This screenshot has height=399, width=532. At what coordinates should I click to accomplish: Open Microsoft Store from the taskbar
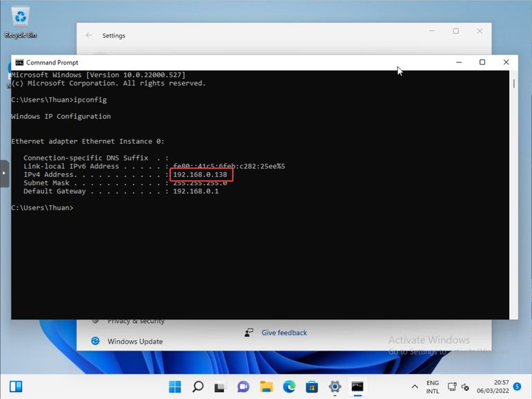(x=312, y=387)
